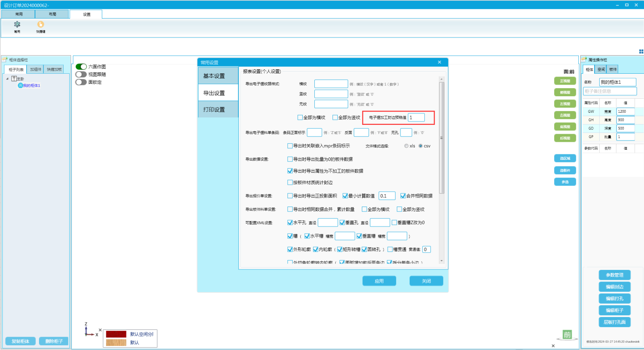Open the 空间 properties tab
The width and height of the screenshot is (644, 350).
(x=601, y=69)
